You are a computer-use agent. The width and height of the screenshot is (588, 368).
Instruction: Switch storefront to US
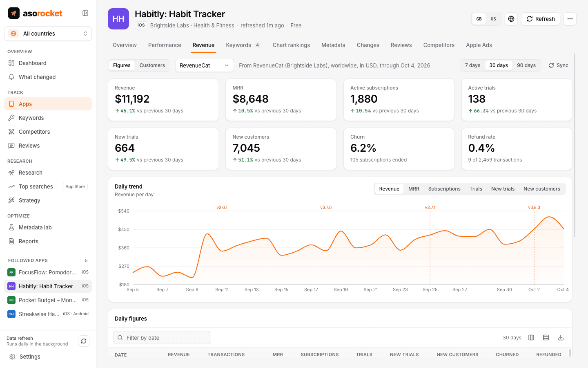[493, 19]
